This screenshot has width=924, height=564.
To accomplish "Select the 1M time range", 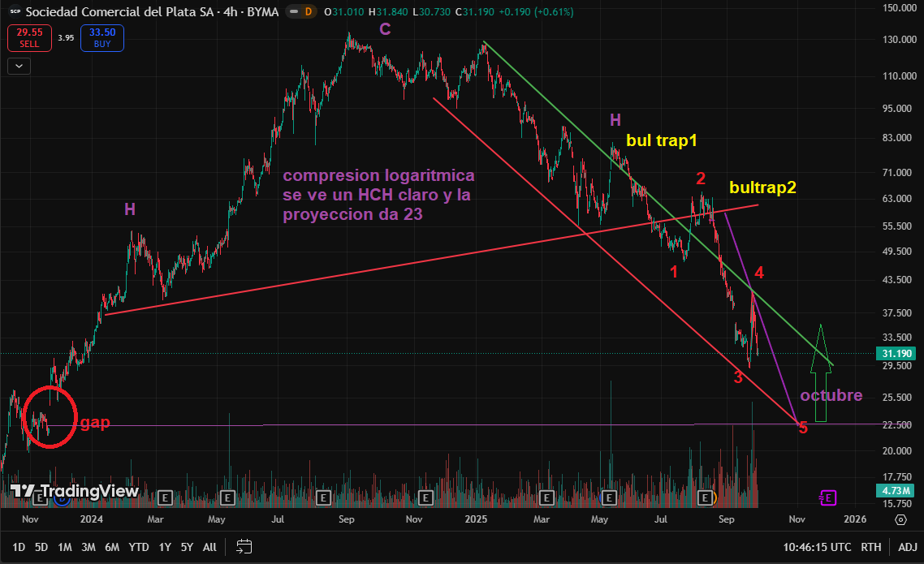I will 65,547.
